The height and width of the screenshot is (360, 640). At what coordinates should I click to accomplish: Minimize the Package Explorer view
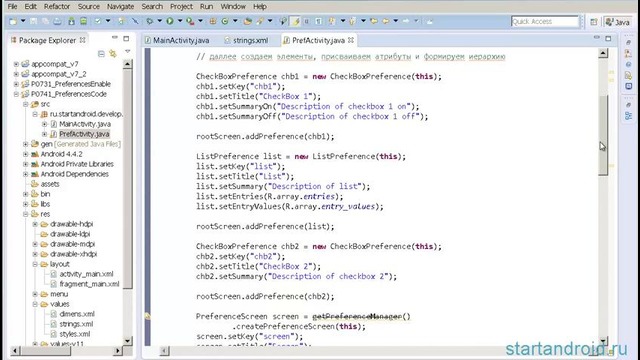click(115, 38)
